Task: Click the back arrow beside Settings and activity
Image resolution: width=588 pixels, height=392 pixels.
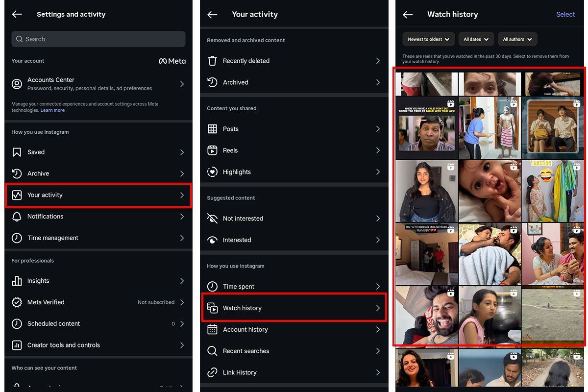Action: [x=17, y=14]
